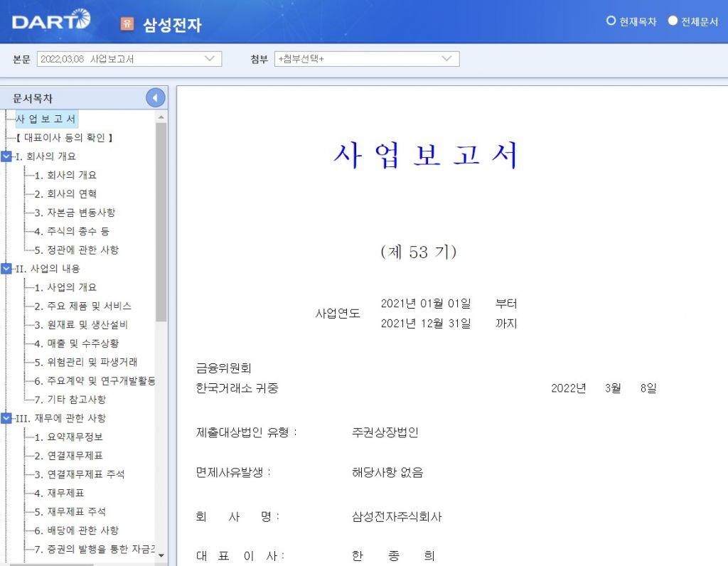
Task: Collapse the II. 사업의 내용 section
Action: pos(6,269)
